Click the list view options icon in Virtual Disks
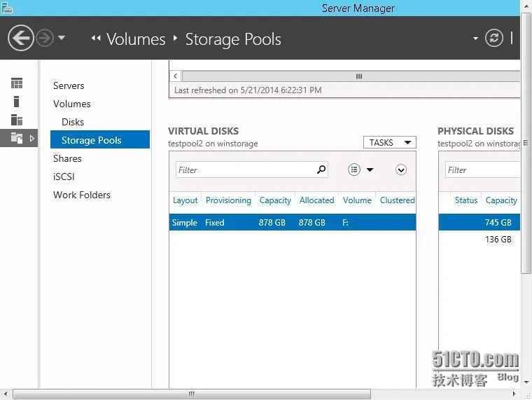Viewport: 532px width, 400px height. click(354, 169)
